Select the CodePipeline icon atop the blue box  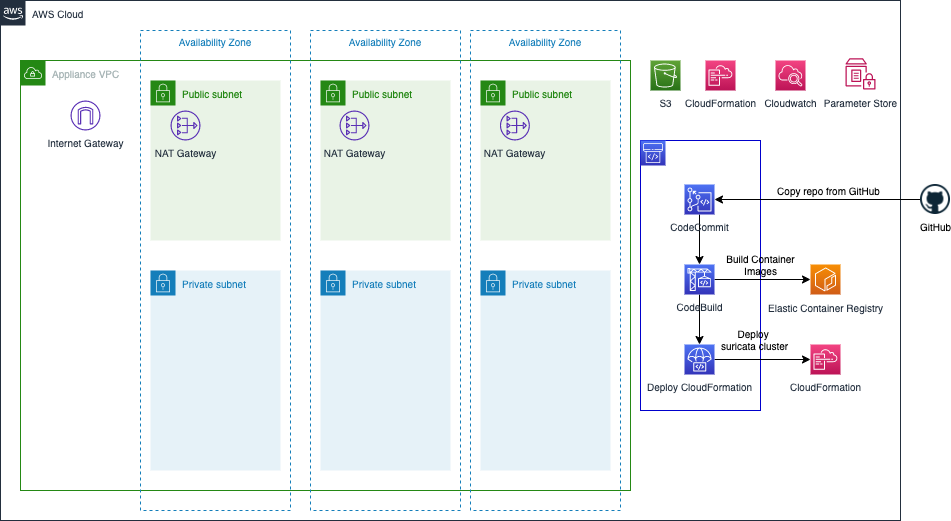[x=653, y=153]
